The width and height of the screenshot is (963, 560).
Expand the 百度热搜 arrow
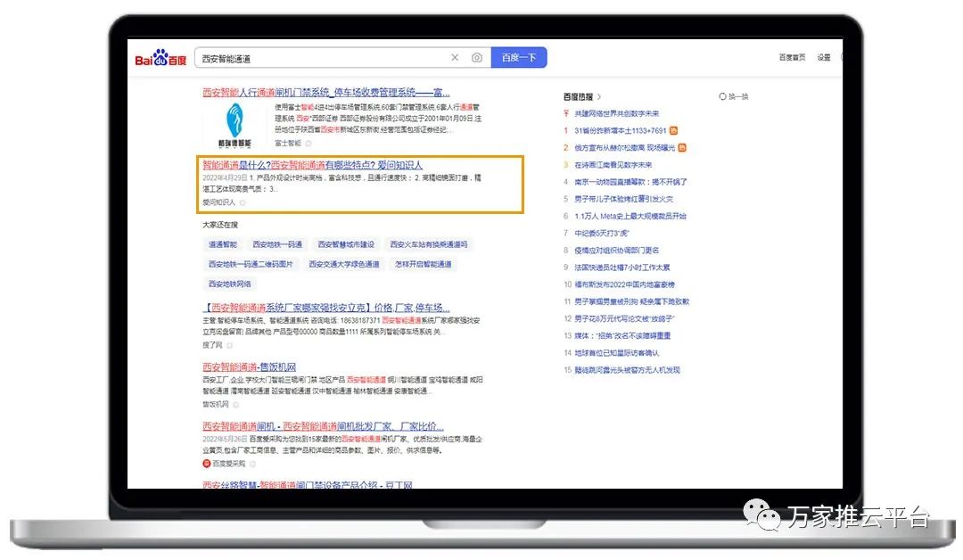point(599,96)
